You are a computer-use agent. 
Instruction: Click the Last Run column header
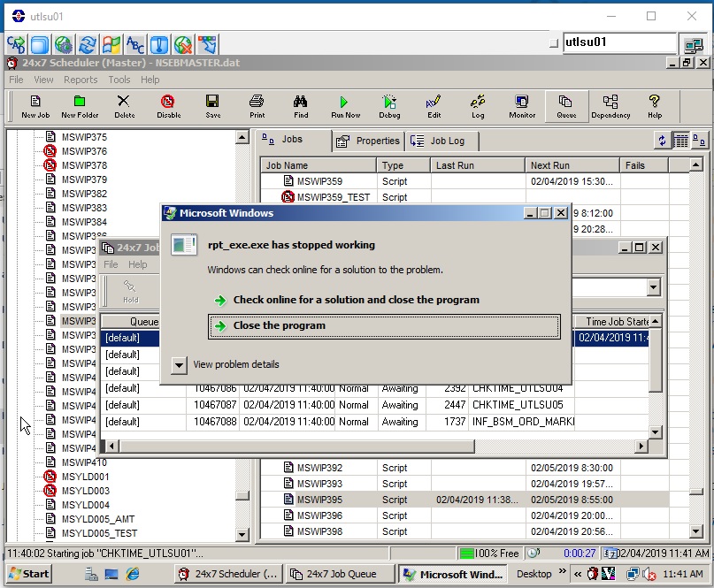click(x=477, y=165)
